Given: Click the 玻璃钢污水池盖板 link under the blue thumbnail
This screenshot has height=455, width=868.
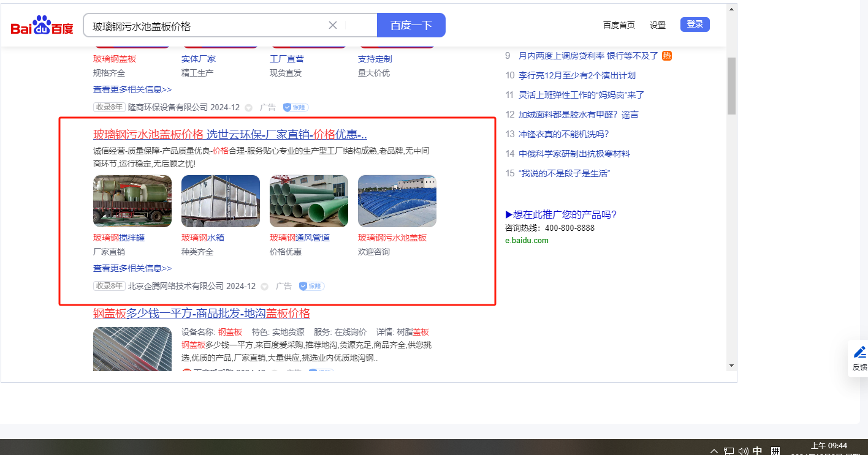Looking at the screenshot, I should (392, 238).
